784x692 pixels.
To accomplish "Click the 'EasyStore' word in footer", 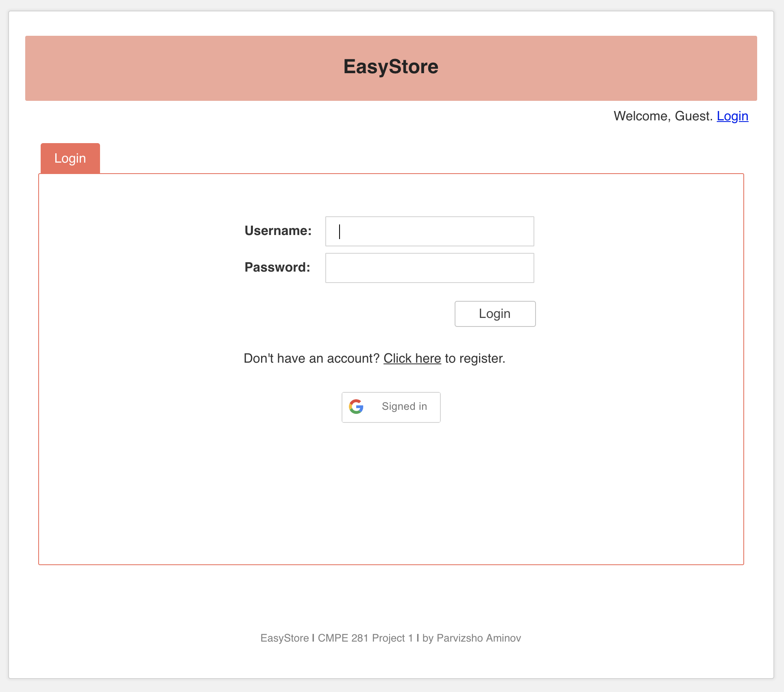I will coord(284,638).
